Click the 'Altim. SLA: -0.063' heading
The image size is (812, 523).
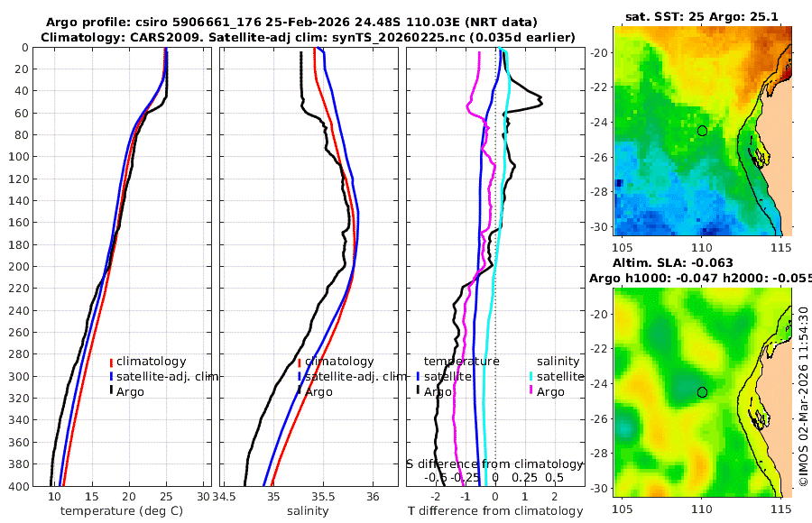[673, 262]
